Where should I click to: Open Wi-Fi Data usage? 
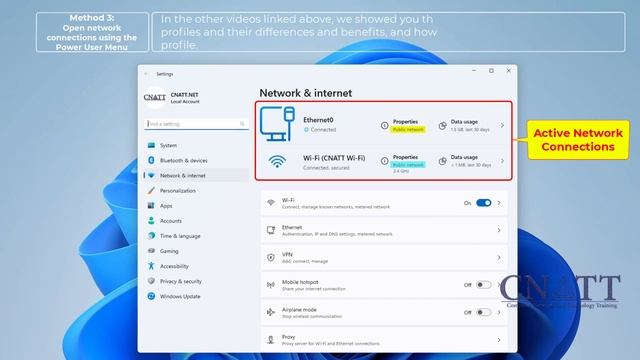tap(464, 157)
